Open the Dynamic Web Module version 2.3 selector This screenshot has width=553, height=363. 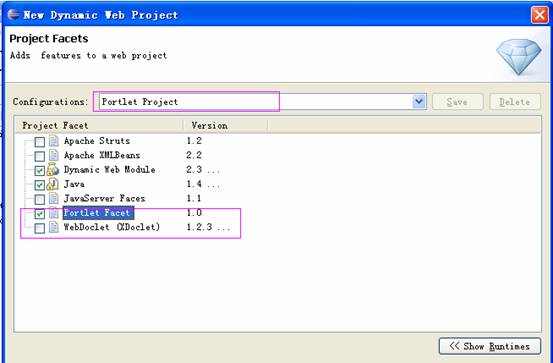click(x=203, y=170)
